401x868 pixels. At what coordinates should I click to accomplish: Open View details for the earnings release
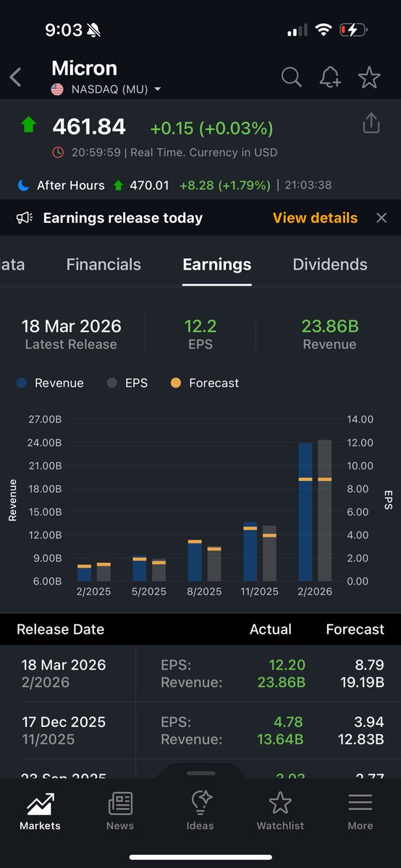click(x=315, y=218)
